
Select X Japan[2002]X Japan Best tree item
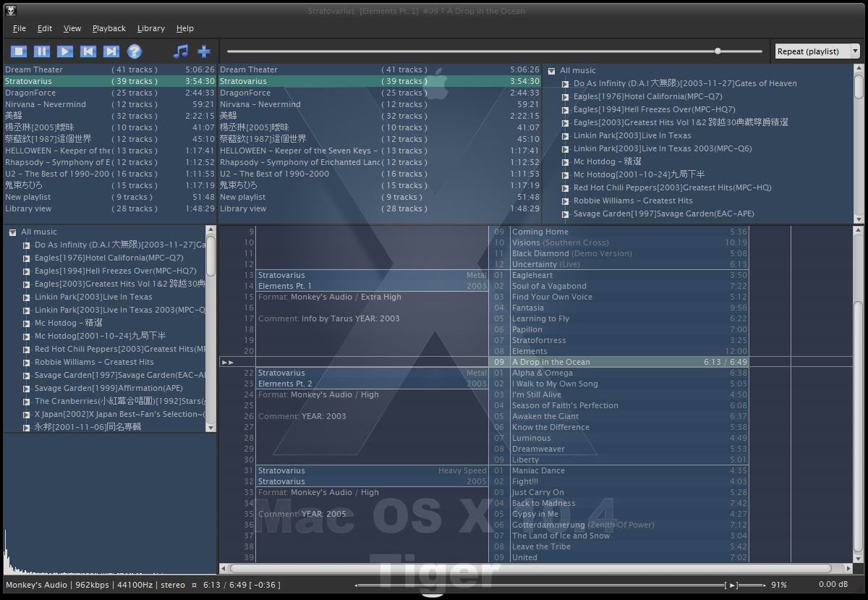[x=119, y=414]
